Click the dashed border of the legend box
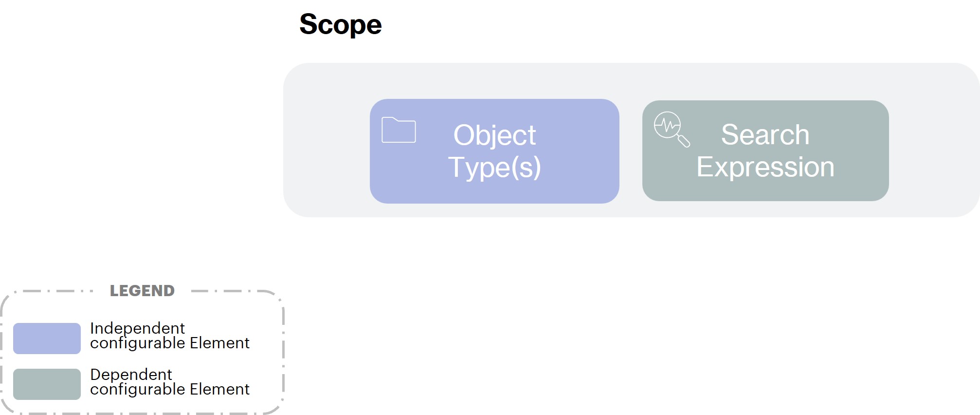This screenshot has height=415, width=980. 283,351
